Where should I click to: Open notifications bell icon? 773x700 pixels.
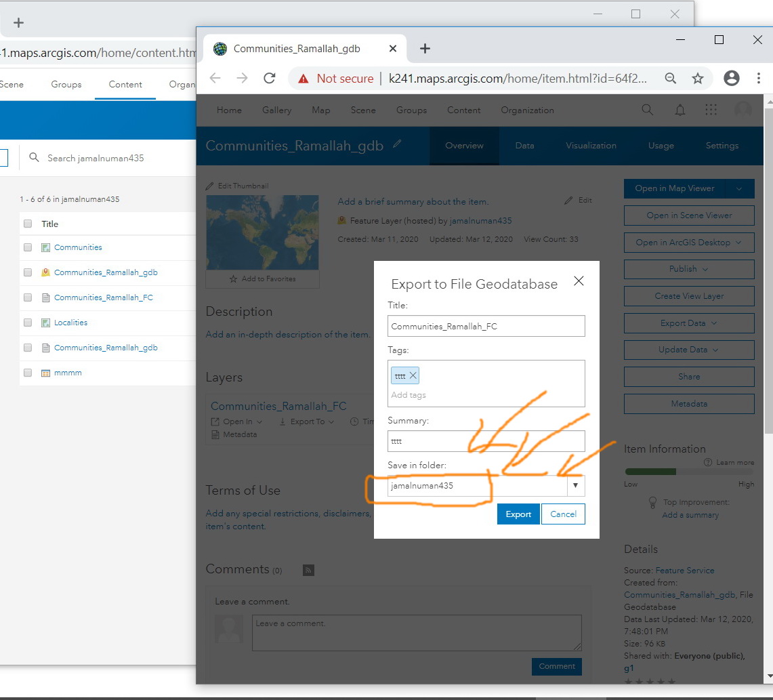tap(680, 110)
